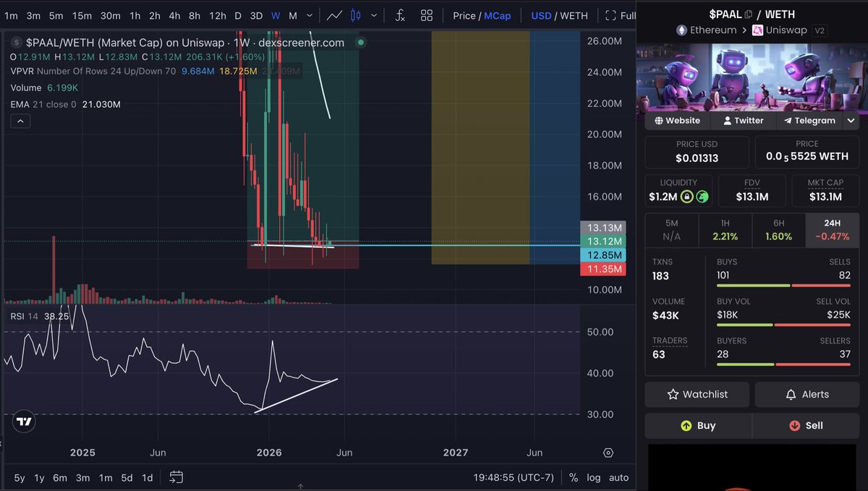The width and height of the screenshot is (868, 491).
Task: Toggle percent scale button
Action: pos(574,477)
